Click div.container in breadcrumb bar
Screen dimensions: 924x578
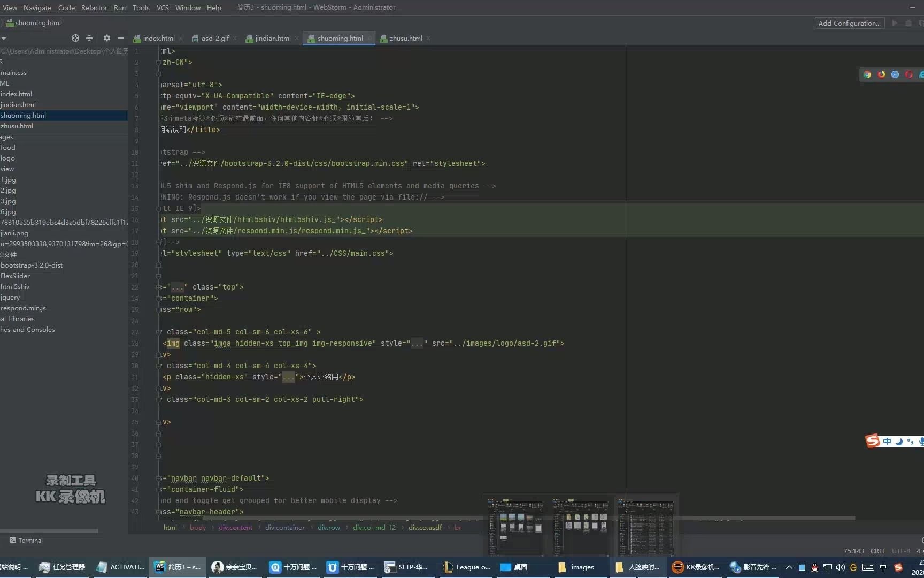285,527
